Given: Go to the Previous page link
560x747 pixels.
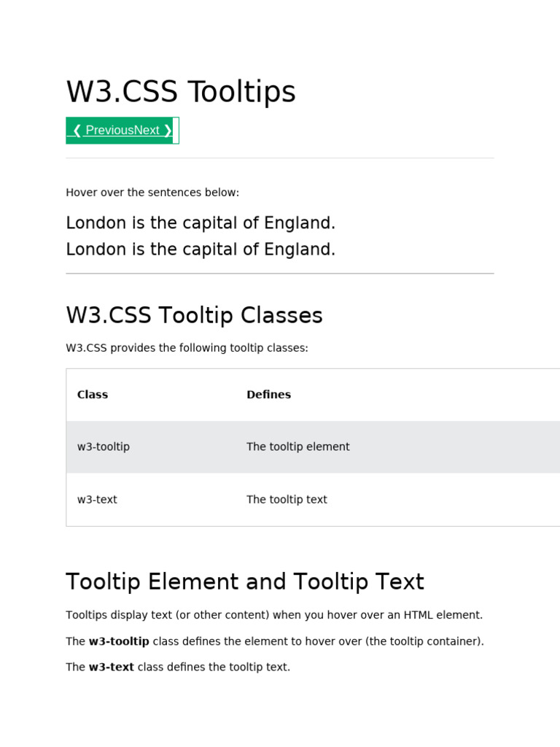Looking at the screenshot, I should tap(109, 131).
